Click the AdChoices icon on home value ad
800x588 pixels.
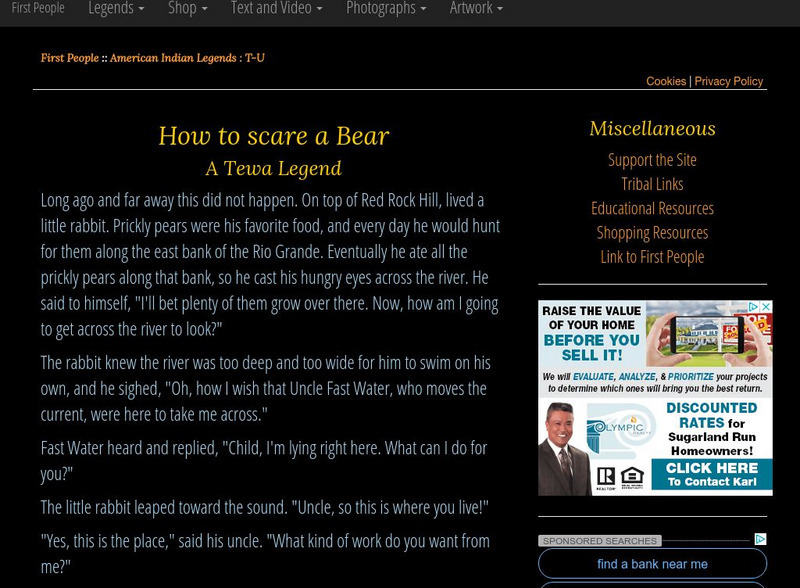(754, 307)
